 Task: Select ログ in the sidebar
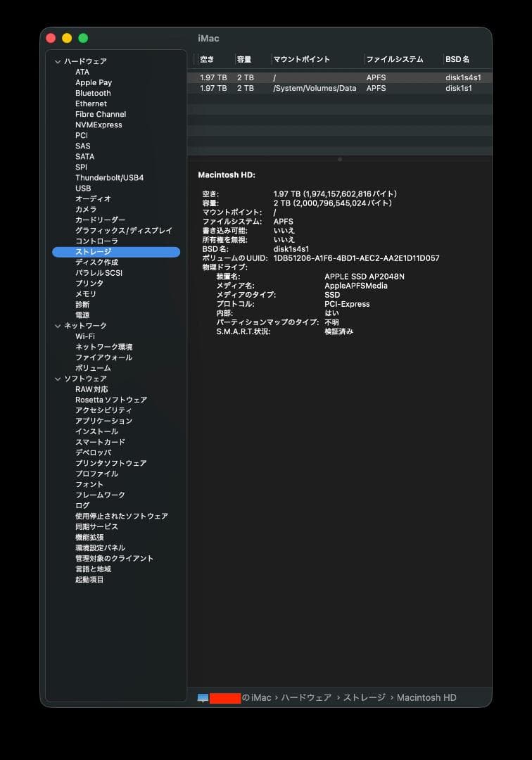82,505
